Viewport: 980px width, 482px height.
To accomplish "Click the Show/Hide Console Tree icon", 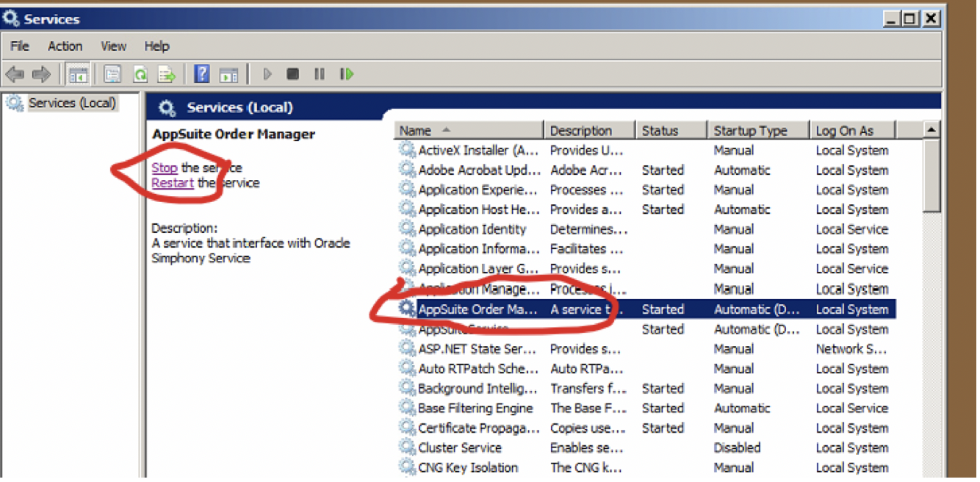I will coord(78,74).
